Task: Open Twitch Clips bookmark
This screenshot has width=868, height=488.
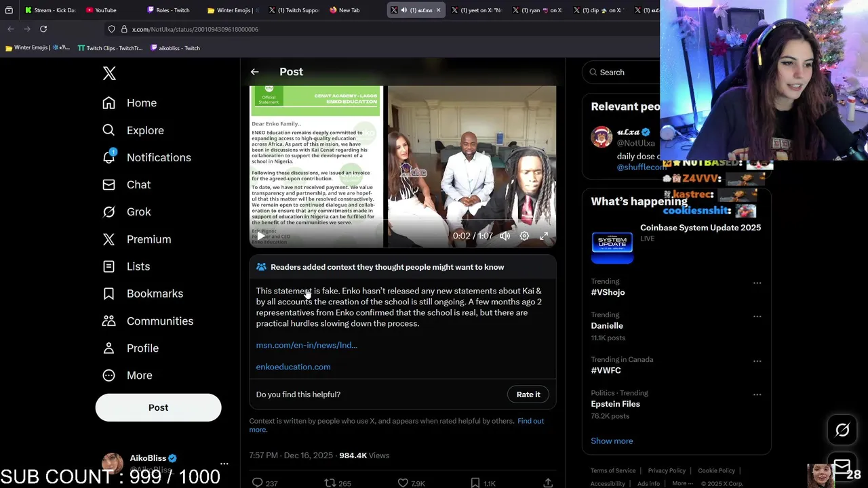Action: point(110,48)
